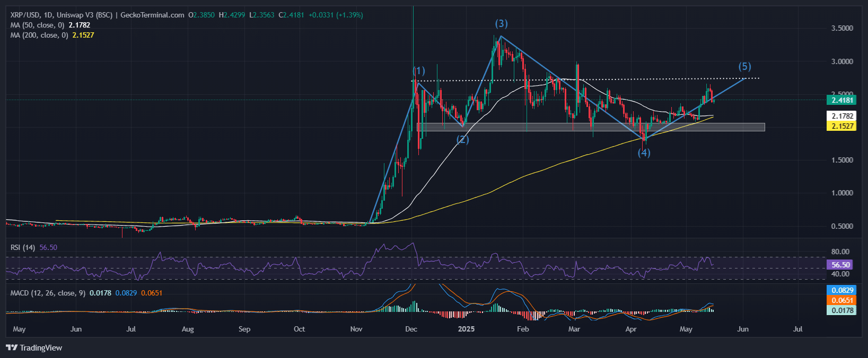Screen dimensions: 868x358
Task: Click the white 2.1782 MA price tag
Action: (841, 116)
